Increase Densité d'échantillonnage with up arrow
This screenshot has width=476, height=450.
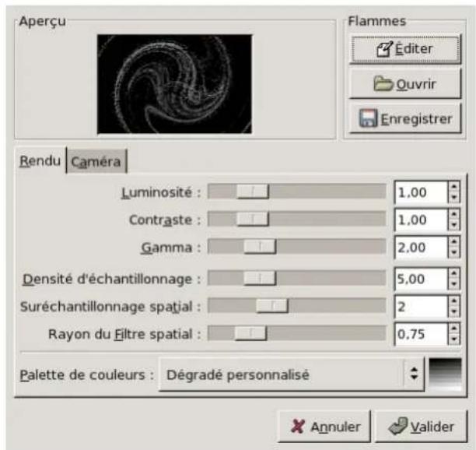[454, 273]
